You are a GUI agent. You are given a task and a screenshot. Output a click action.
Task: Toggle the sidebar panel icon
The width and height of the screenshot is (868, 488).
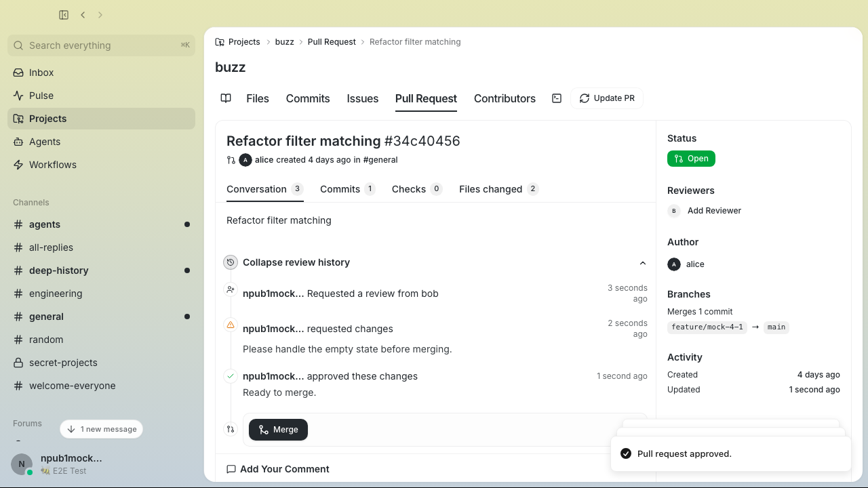tap(64, 15)
